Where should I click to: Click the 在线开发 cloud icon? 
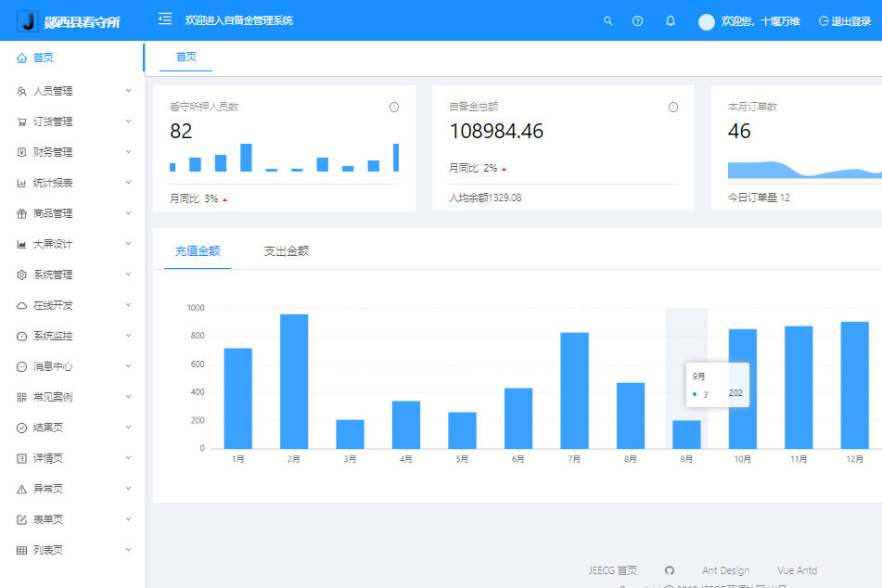tap(21, 305)
